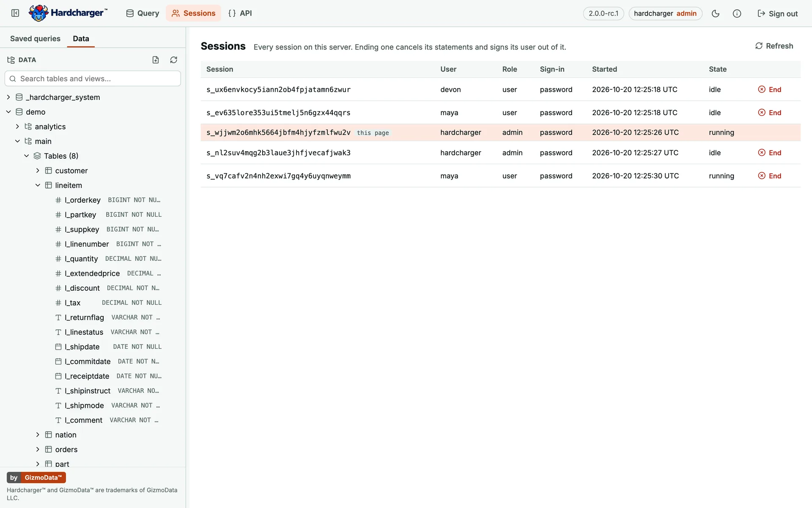
Task: Expand the analytics schema
Action: (17, 127)
